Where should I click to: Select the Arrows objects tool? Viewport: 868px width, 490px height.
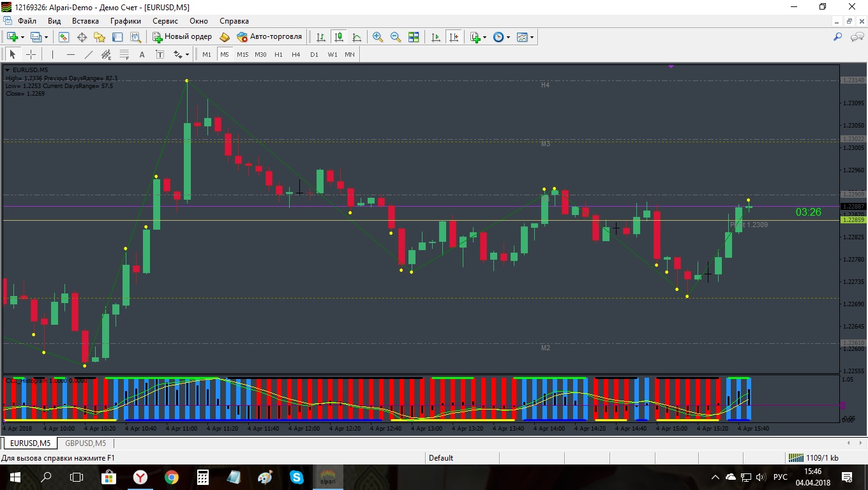click(177, 54)
